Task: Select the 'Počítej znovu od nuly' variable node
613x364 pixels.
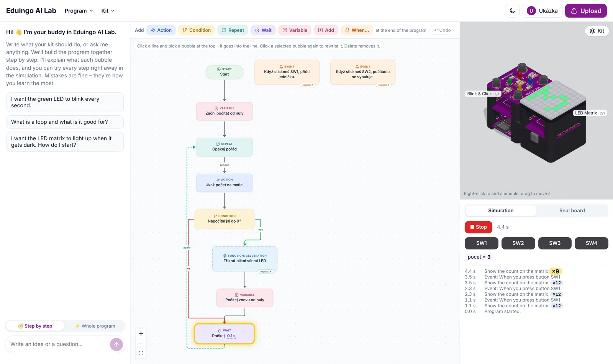Action: pyautogui.click(x=245, y=298)
